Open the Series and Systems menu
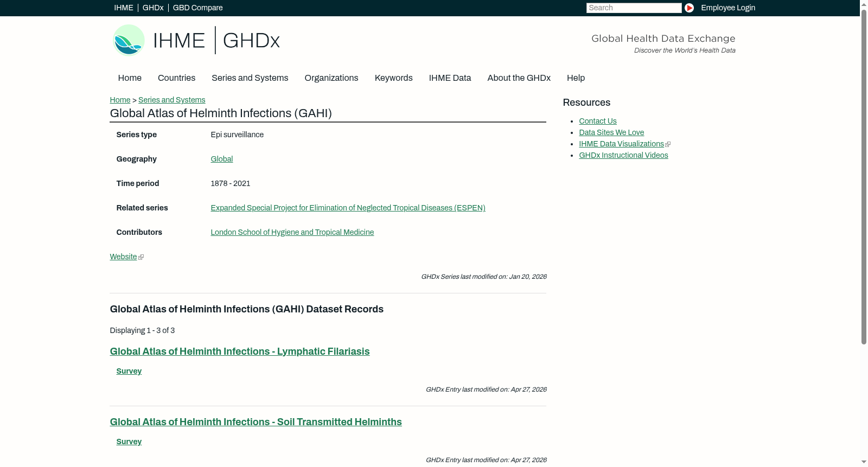The width and height of the screenshot is (868, 467). [x=250, y=78]
